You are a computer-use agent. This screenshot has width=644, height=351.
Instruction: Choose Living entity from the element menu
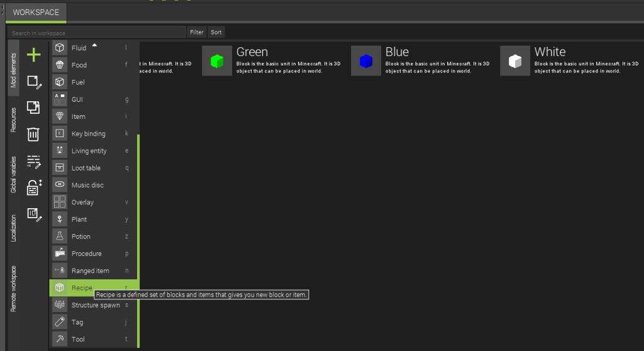pos(89,151)
